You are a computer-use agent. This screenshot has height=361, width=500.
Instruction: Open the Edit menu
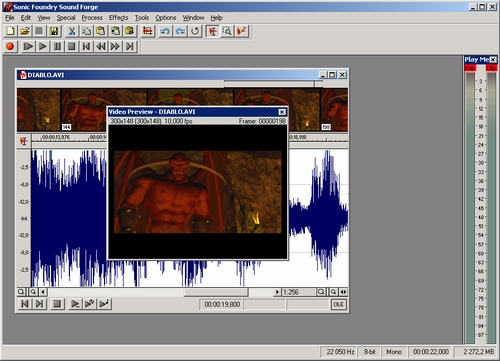click(x=26, y=18)
